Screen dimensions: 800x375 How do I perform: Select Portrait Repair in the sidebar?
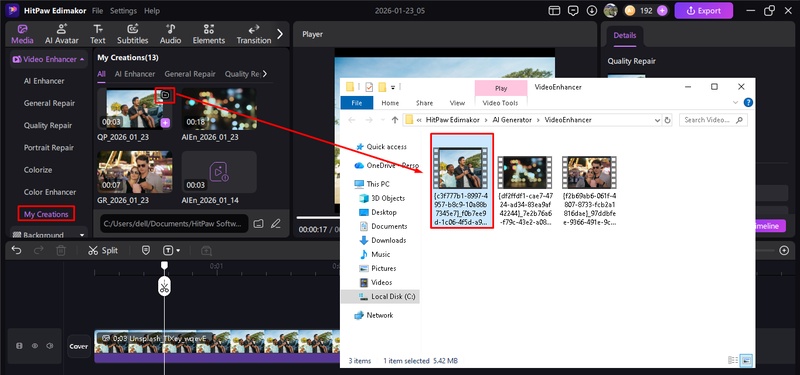48,147
